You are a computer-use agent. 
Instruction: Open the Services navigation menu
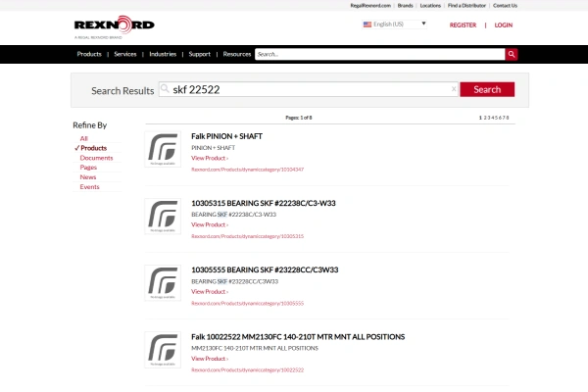pyautogui.click(x=125, y=54)
